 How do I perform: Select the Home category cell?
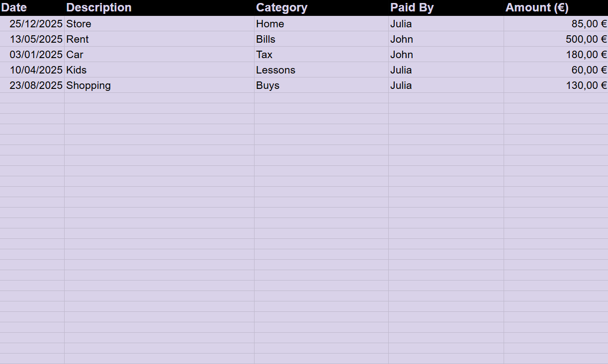click(270, 24)
